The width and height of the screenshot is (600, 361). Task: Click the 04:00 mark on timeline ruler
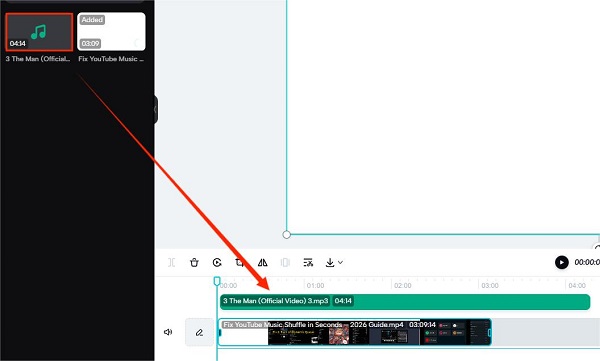[x=577, y=286]
